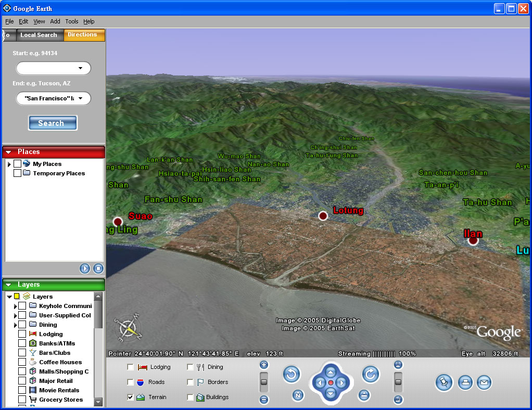532x410 pixels.
Task: Click the Layers list scrollbar thumb
Action: pyautogui.click(x=98, y=315)
